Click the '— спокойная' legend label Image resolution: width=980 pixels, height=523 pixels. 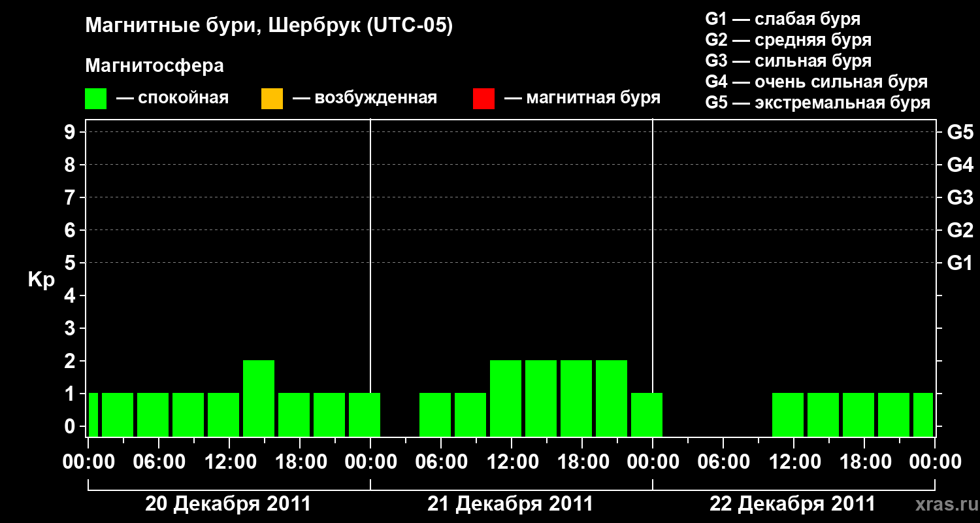pos(172,98)
